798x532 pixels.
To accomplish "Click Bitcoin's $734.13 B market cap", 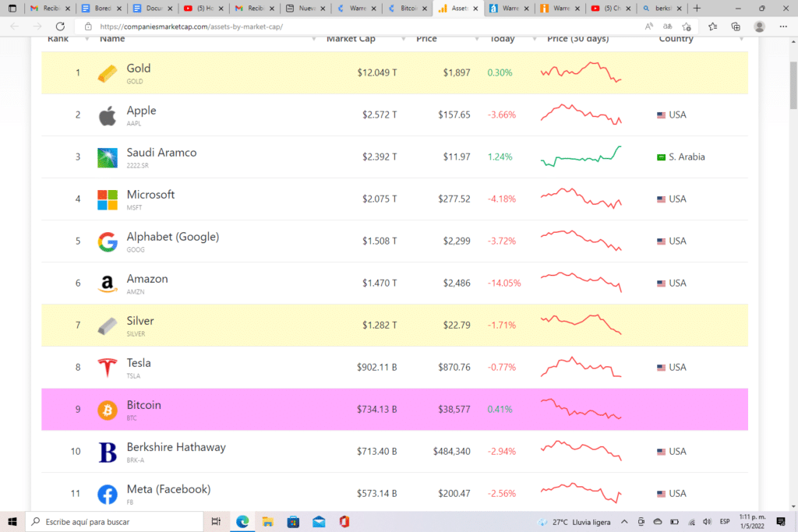I will click(x=376, y=410).
